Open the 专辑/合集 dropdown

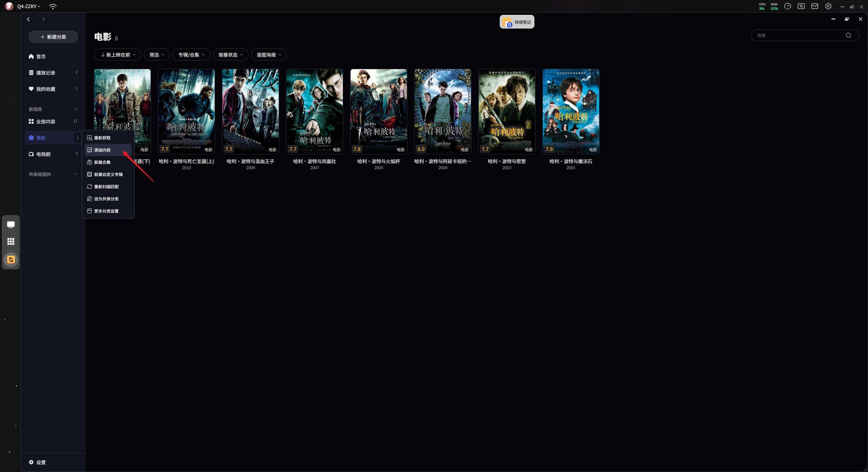coord(191,55)
